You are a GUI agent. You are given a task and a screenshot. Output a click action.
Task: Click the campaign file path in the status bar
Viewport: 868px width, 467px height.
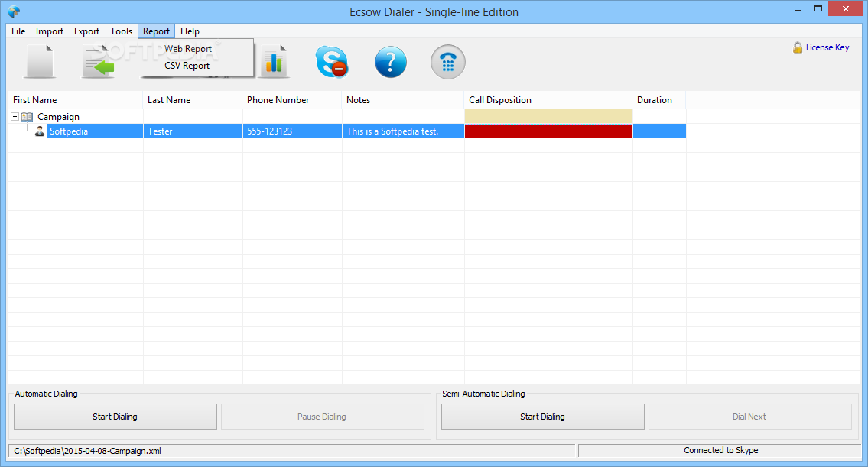(x=87, y=451)
